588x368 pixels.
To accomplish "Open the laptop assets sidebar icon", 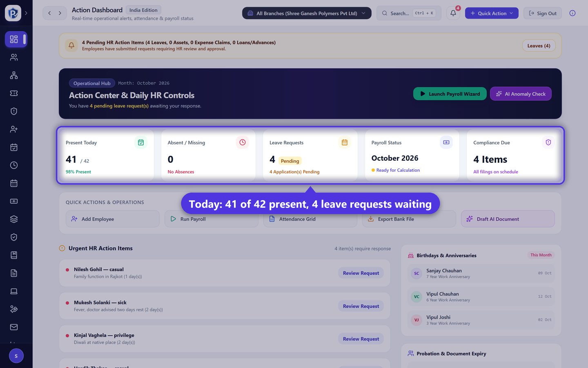I will pyautogui.click(x=14, y=291).
